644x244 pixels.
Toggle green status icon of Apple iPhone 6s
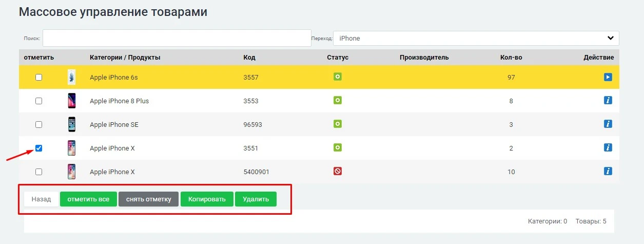coord(338,77)
